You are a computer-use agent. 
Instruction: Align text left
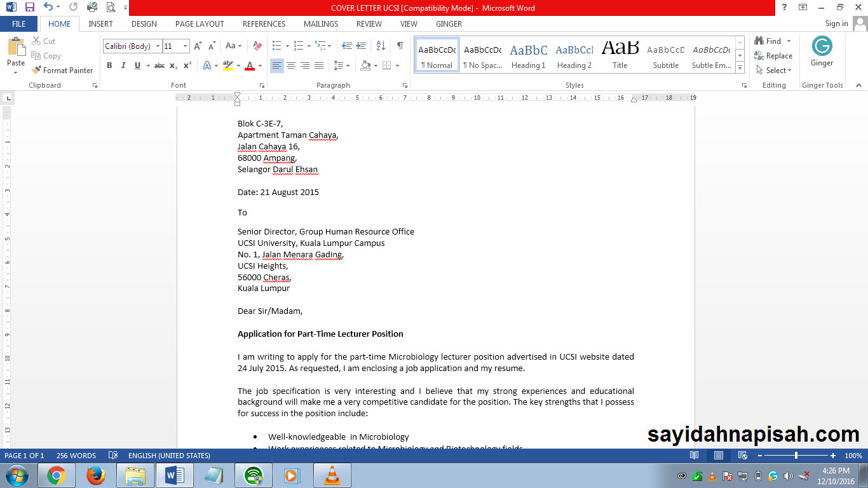277,65
